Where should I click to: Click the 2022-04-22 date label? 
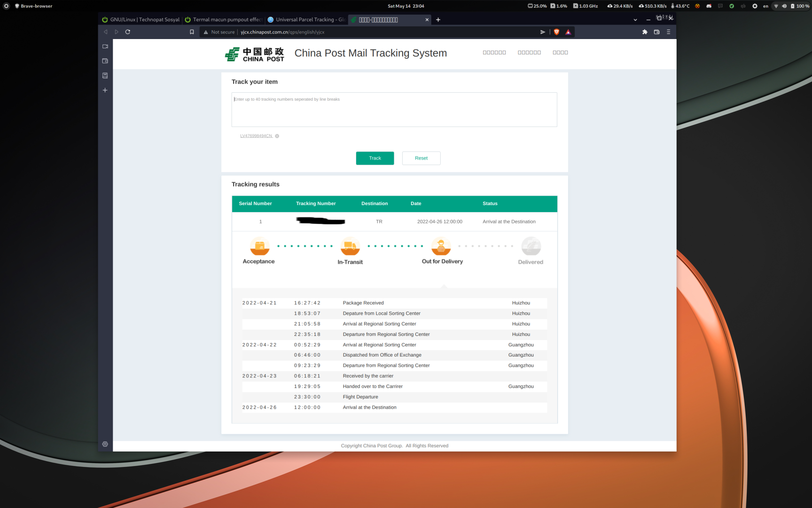(259, 345)
